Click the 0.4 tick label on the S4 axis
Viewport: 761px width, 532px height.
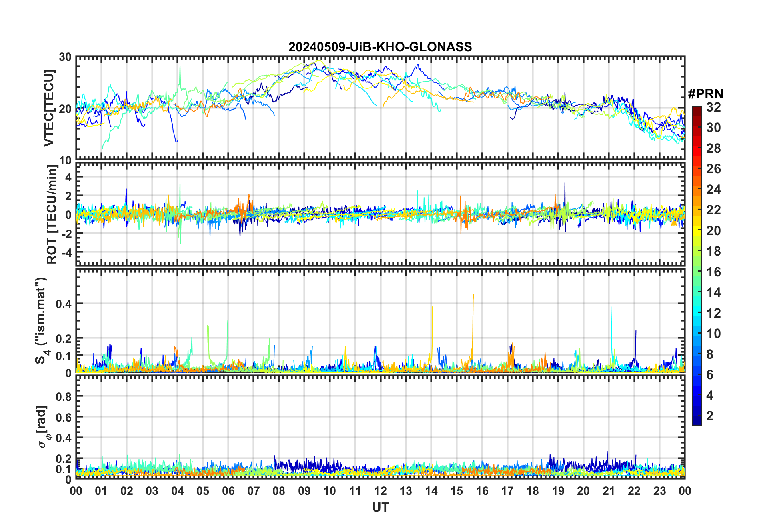64,304
